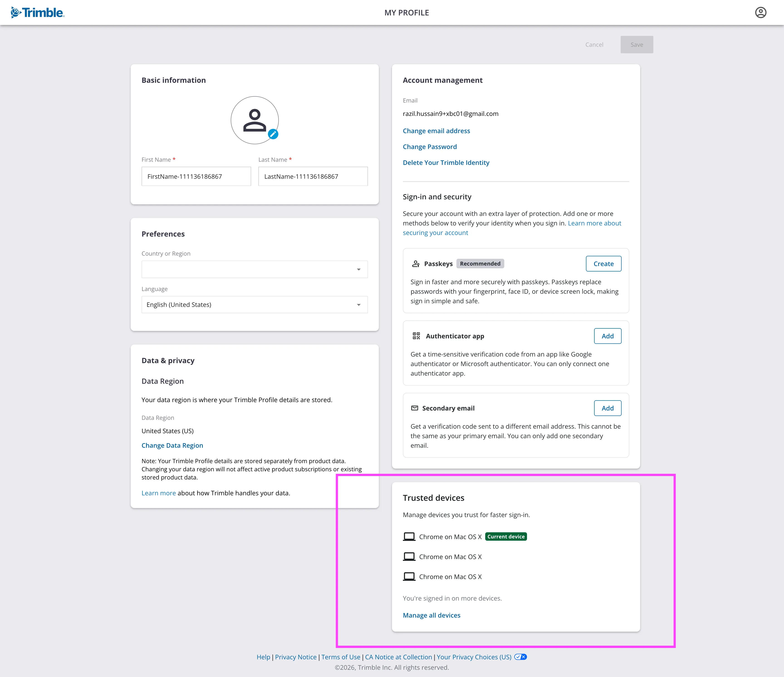Click the Create passkey button
The image size is (784, 677).
(603, 264)
